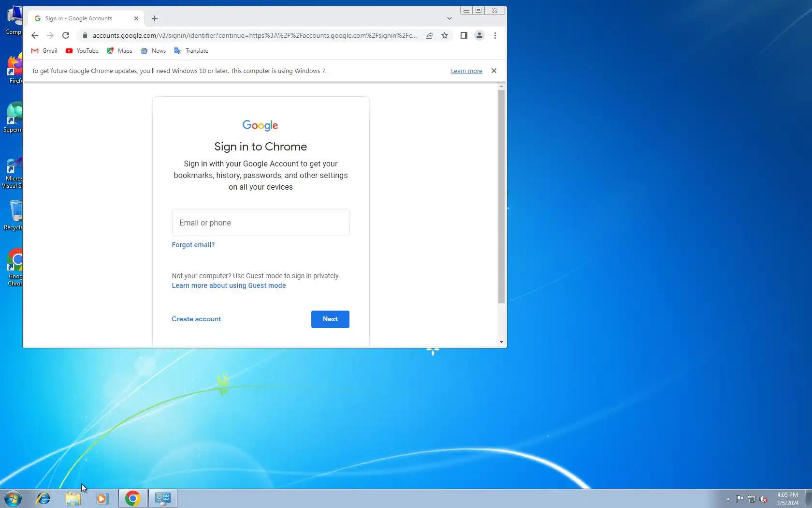The height and width of the screenshot is (508, 812).
Task: Close the Sign in - Google Accounts tab
Action: point(136,18)
